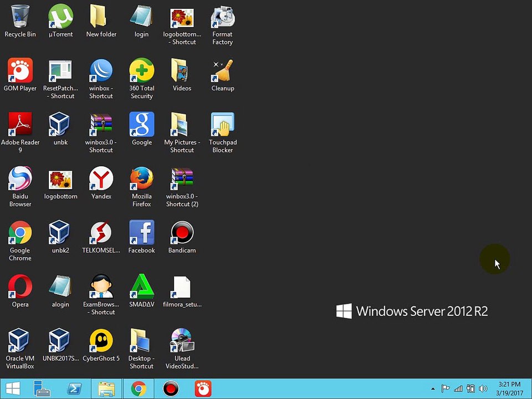The height and width of the screenshot is (399, 532).
Task: Select the filmora_setup file icon
Action: point(182,290)
